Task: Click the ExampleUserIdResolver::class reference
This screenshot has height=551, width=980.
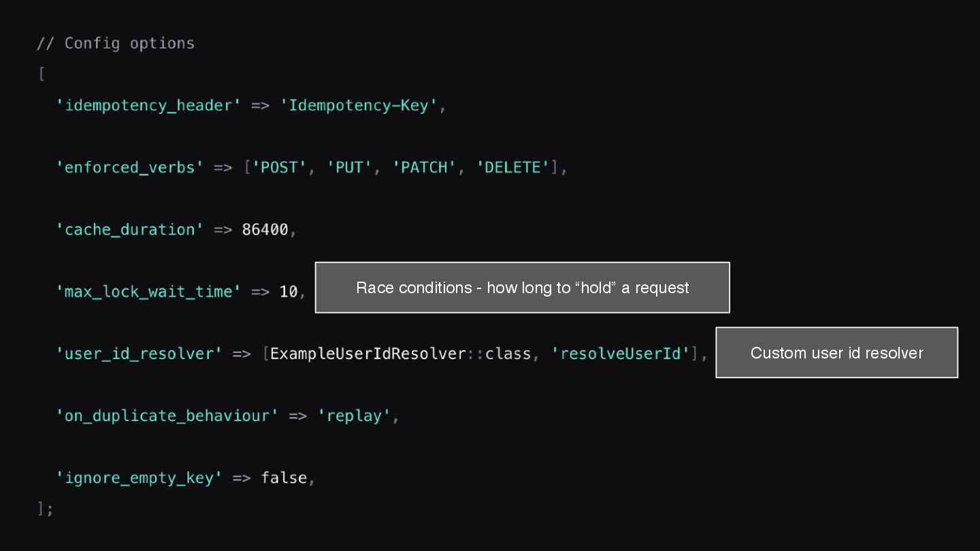Action: coord(400,354)
